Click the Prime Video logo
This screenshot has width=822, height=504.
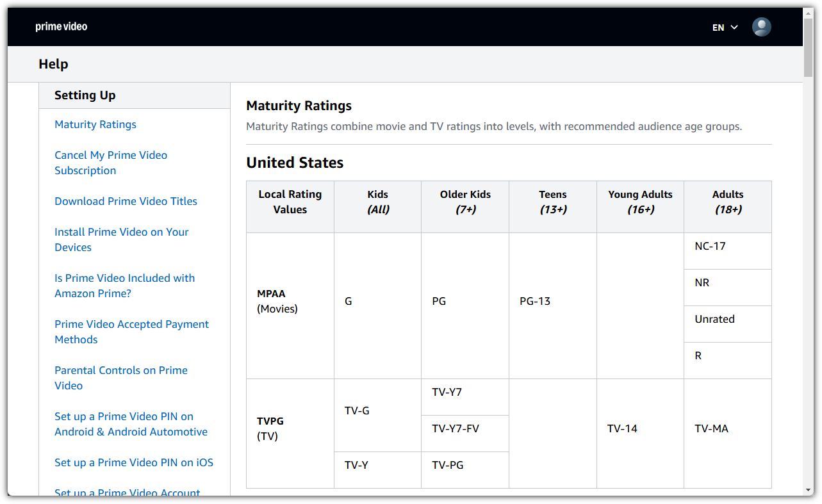click(62, 26)
